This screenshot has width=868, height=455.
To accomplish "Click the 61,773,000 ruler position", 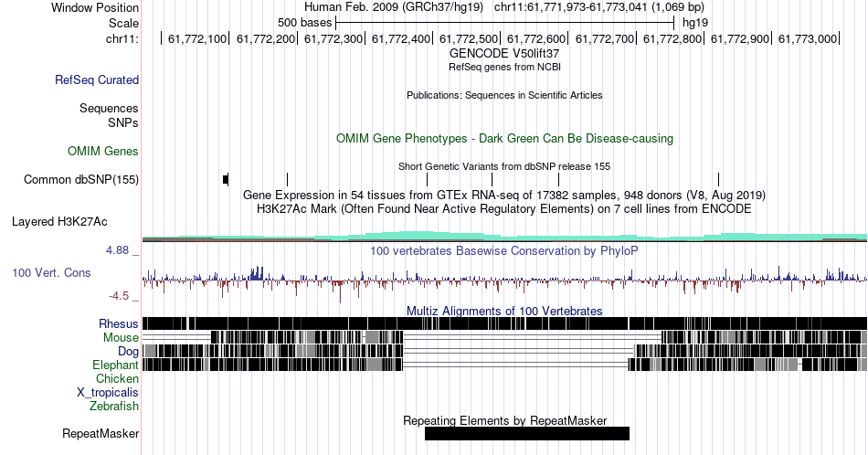I will click(807, 38).
